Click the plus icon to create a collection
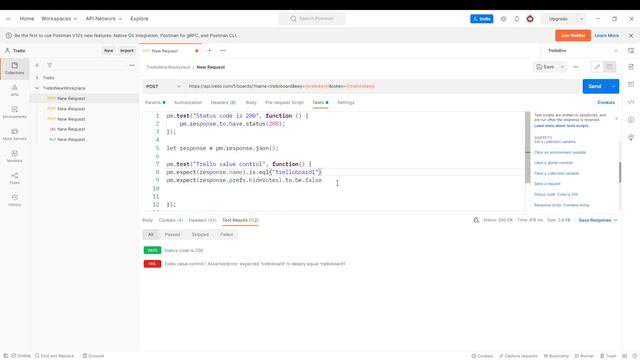The image size is (640, 360). 37,65
